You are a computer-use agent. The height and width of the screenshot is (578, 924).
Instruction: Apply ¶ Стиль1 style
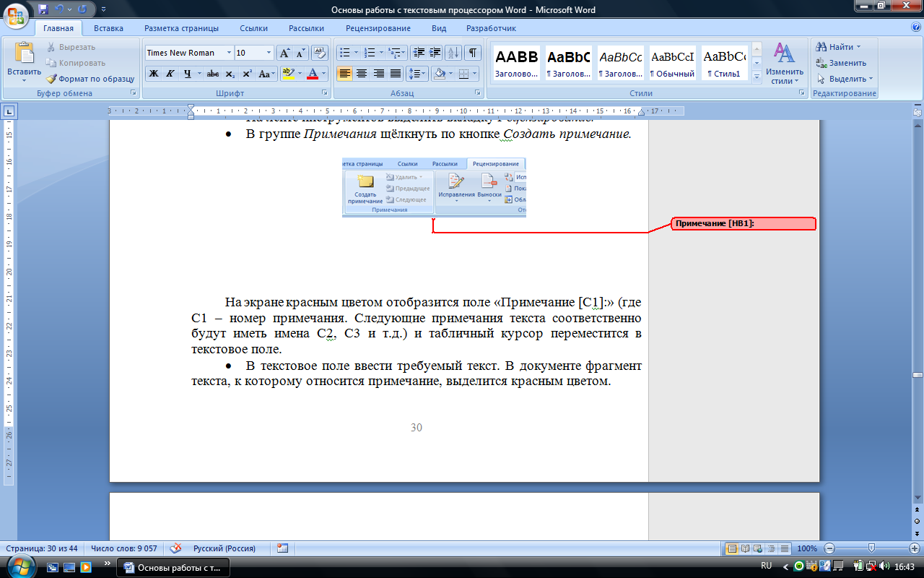pos(724,64)
